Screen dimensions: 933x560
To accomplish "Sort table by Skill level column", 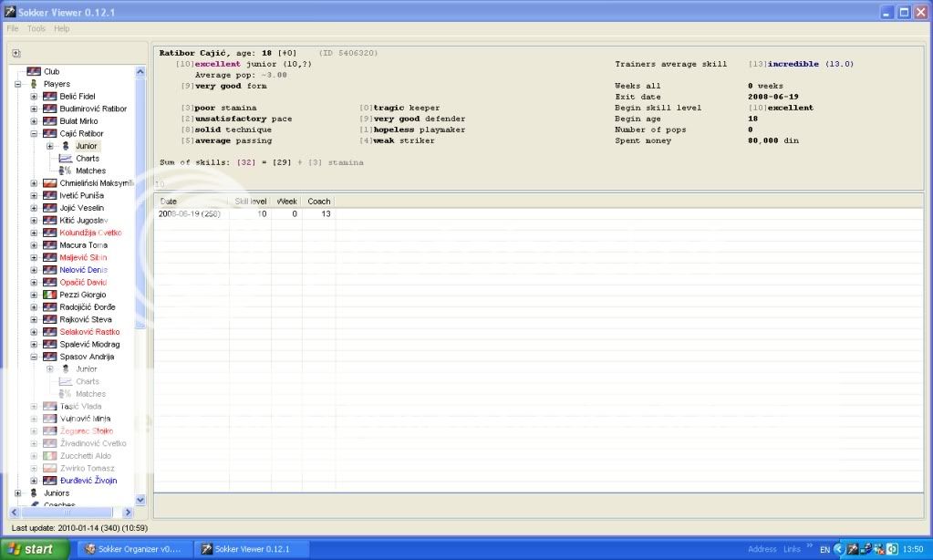I will pyautogui.click(x=250, y=201).
